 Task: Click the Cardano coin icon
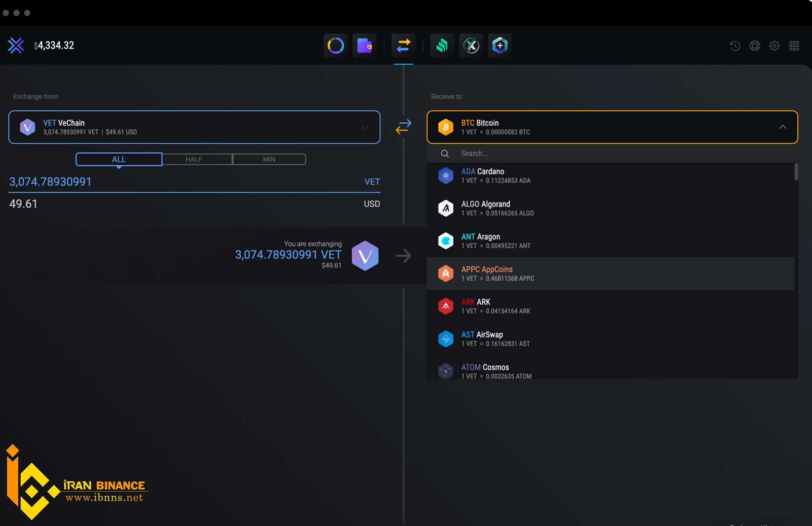tap(446, 176)
